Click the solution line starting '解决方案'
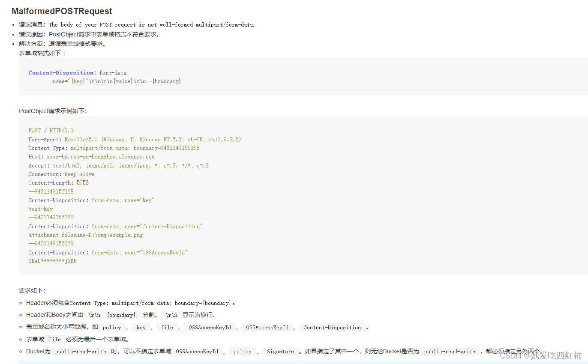This screenshot has height=364, width=588. pyautogui.click(x=63, y=44)
